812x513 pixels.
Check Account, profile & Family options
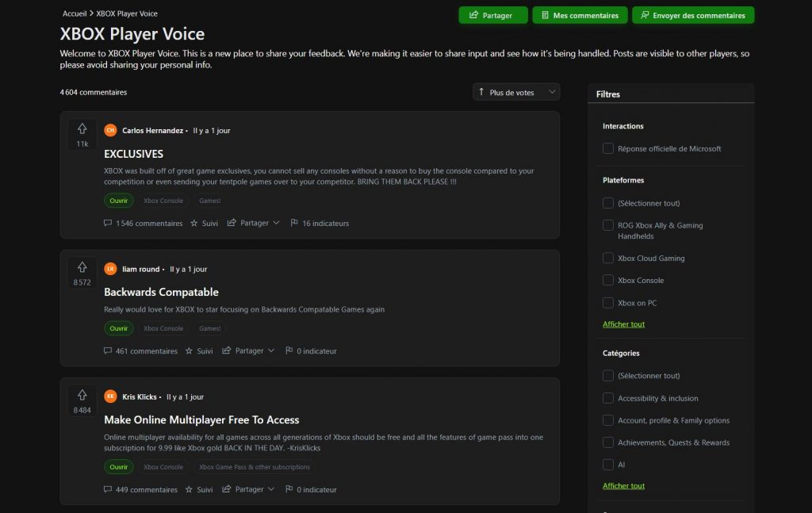tap(608, 420)
